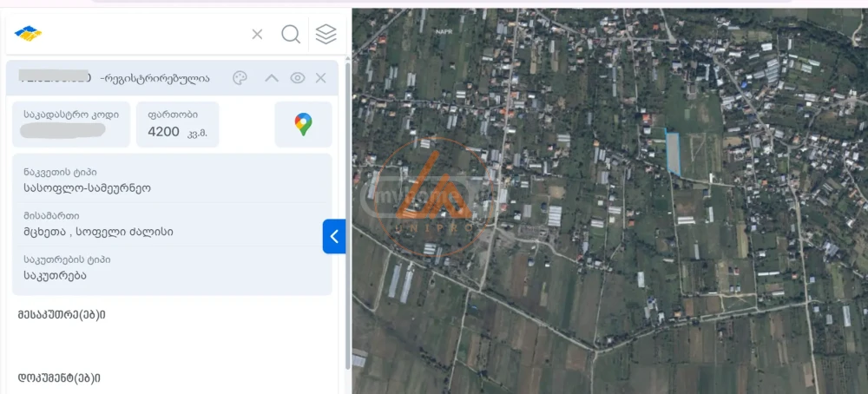
Task: Click the სასოფლო-სამეურნეო parcel type value
Action: 87,187
